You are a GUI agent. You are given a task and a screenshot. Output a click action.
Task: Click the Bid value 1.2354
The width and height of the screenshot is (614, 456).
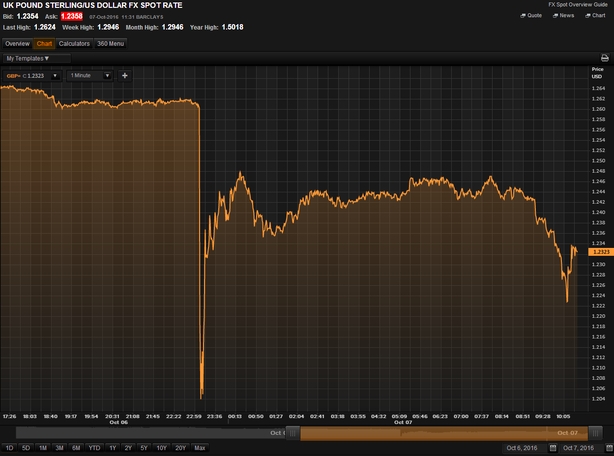pos(27,16)
